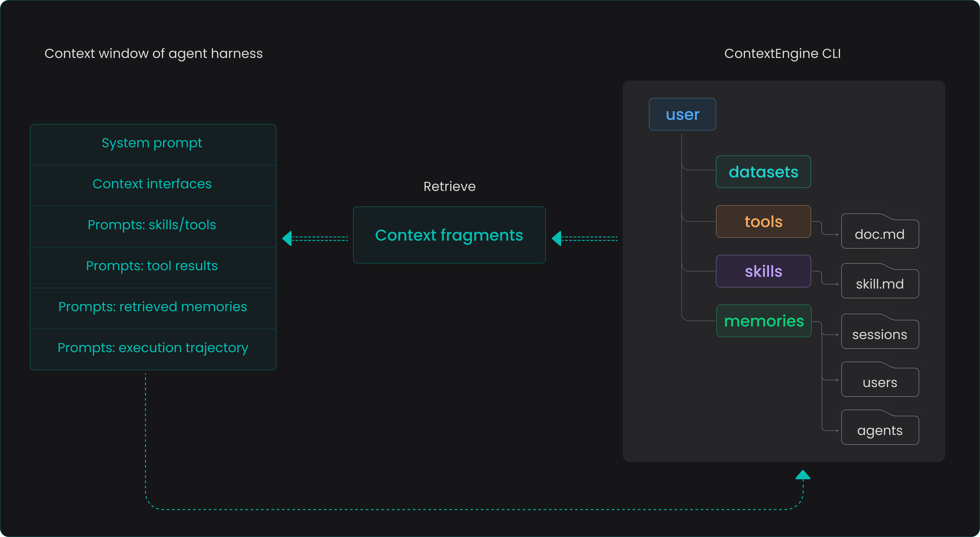Click Prompts: skills/tools row
This screenshot has width=980, height=537.
tap(153, 225)
